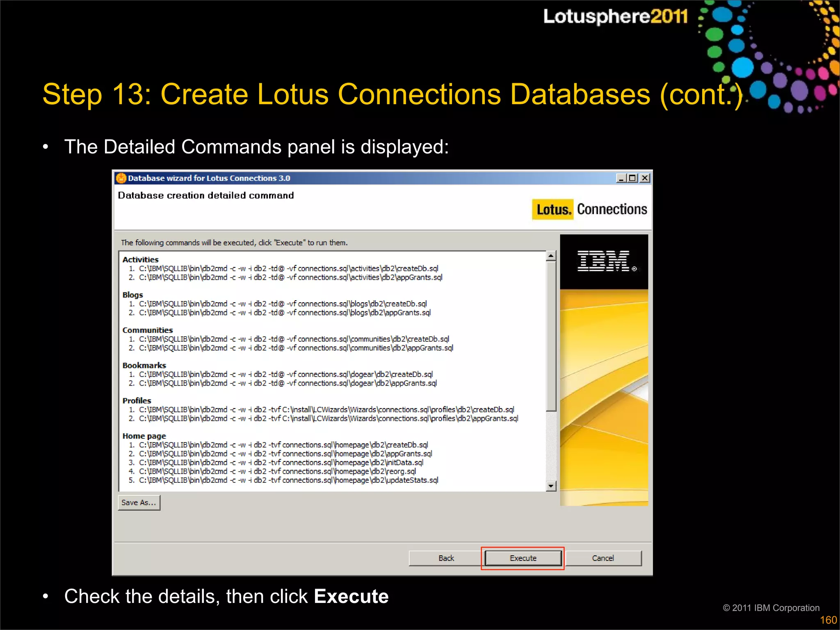Screen dimensions: 840x630
Task: Select the blogs\db2\appGrants.sql command line
Action: point(280,313)
